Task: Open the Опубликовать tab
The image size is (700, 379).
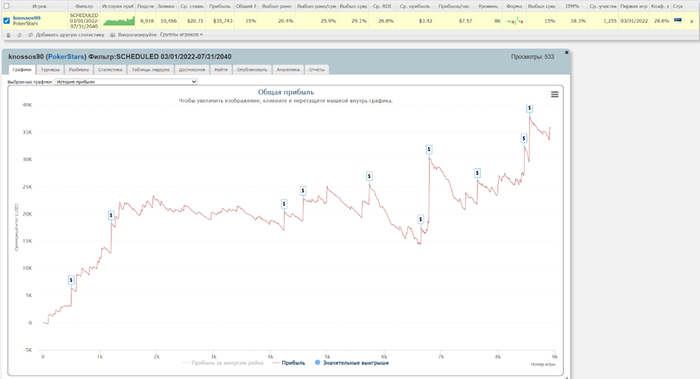Action: 252,70
